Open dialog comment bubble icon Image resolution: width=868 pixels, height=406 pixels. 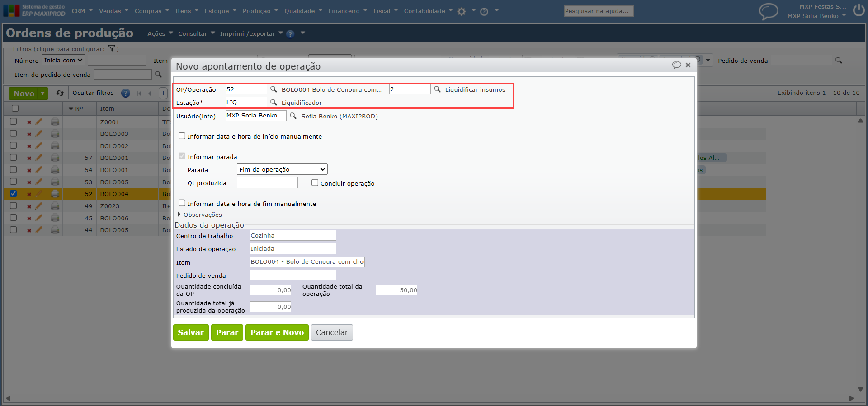pos(676,65)
